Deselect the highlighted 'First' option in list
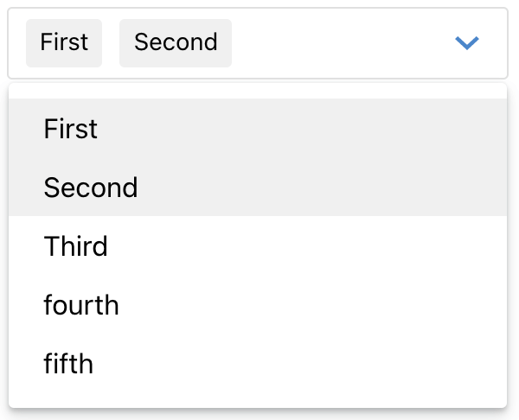The height and width of the screenshot is (420, 519). coord(71,130)
